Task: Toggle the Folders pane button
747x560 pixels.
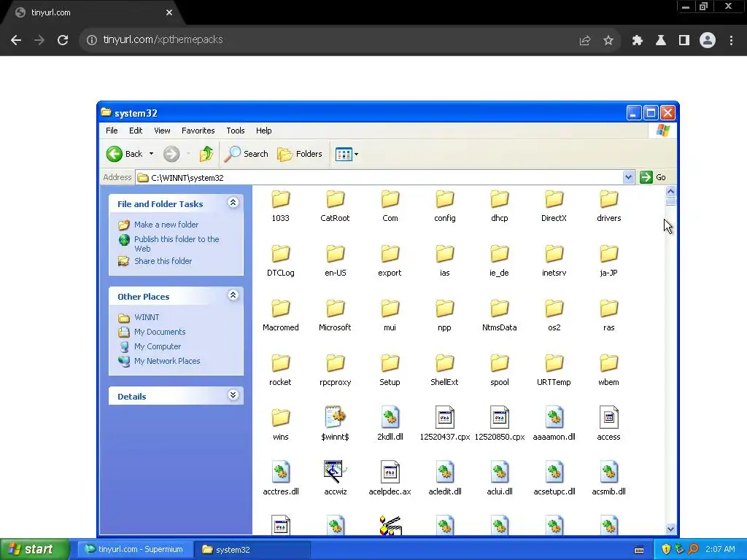Action: [x=300, y=154]
